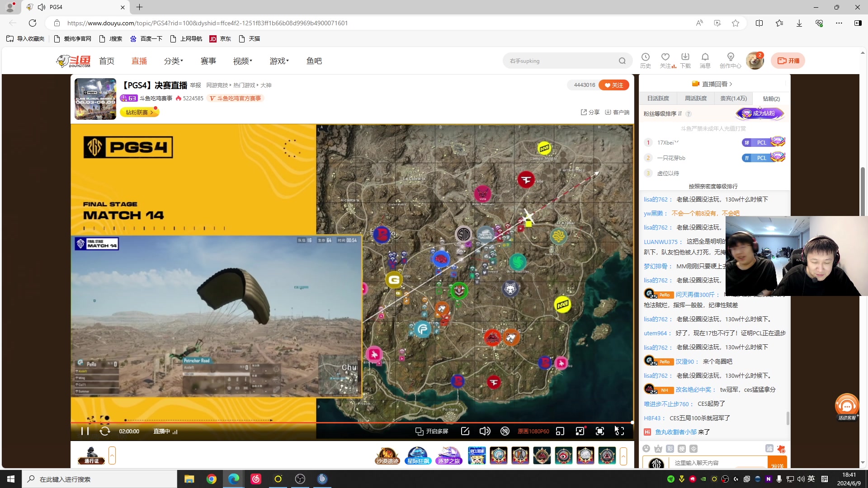This screenshot has width=868, height=488.
Task: Open the 消息 notifications bell
Action: click(x=705, y=61)
